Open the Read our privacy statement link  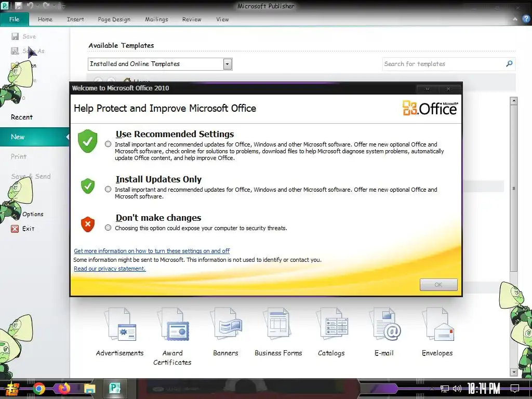(x=110, y=269)
